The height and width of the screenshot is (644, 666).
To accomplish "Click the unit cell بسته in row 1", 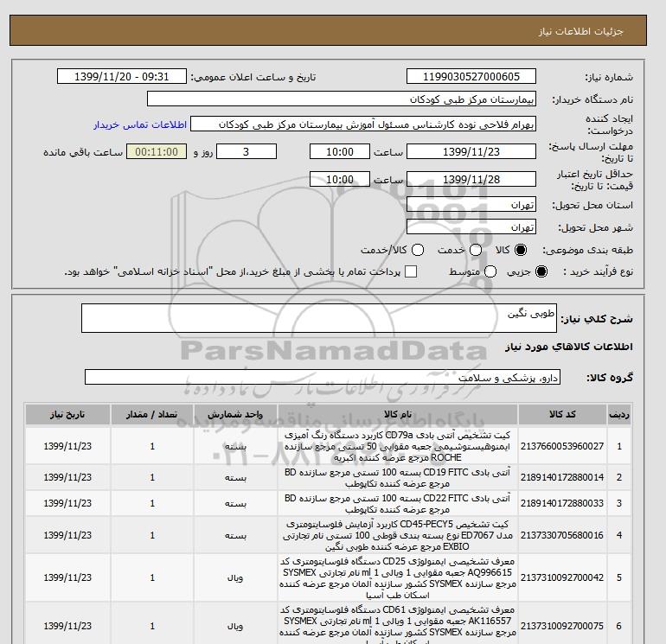I will pyautogui.click(x=235, y=446).
